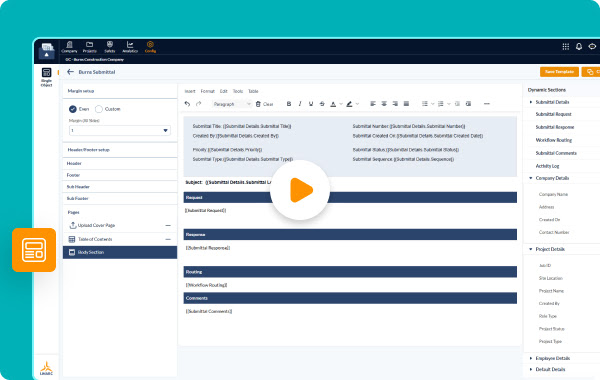
Task: Open the numbered list style dropdown arrow
Action: pos(449,104)
